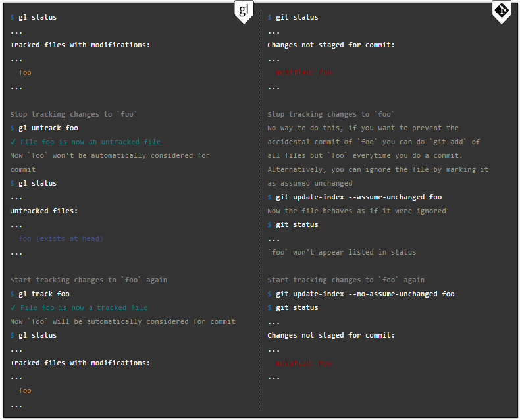Click the gl badge icon above the left panel

tap(244, 11)
